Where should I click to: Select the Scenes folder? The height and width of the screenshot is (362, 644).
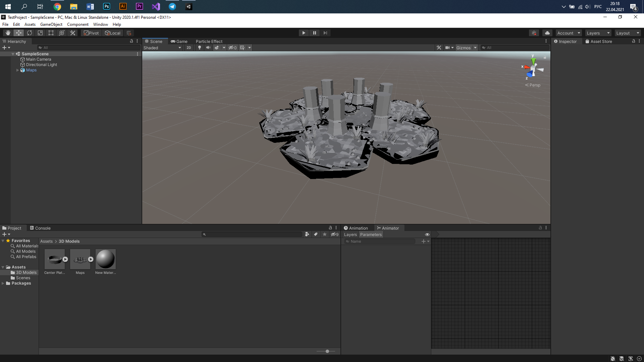coord(23,278)
